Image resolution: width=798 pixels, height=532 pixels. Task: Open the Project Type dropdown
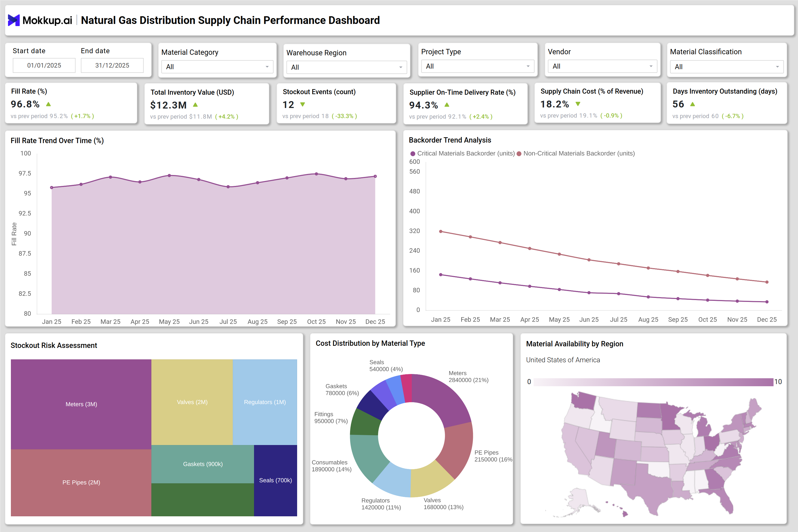click(478, 66)
